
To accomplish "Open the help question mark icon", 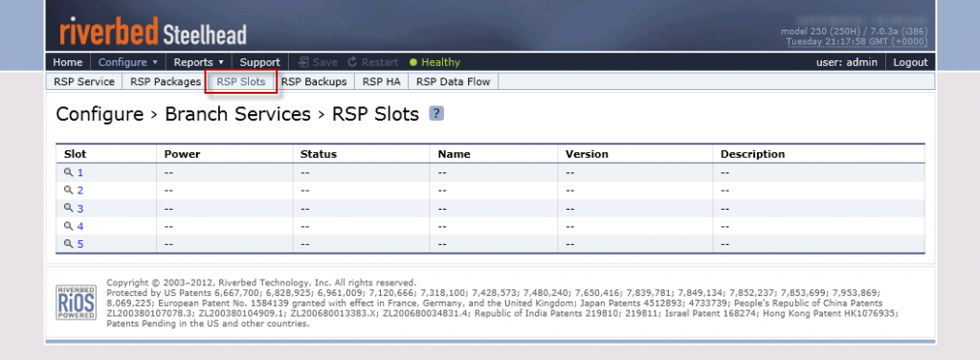I will [436, 114].
